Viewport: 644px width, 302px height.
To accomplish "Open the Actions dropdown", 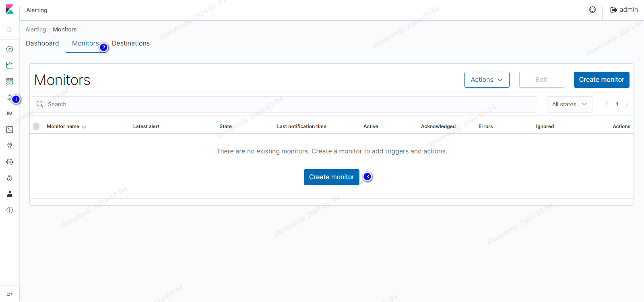I will click(x=487, y=80).
